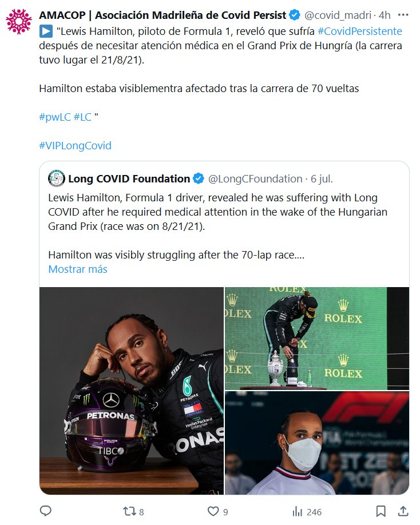
Task: Open AMACOP profile avatar
Action: point(18,21)
